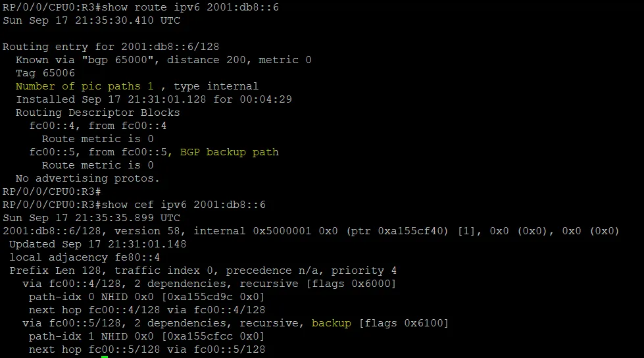Image resolution: width=644 pixels, height=358 pixels.
Task: Click the 'next hop fc00::5/128' line
Action: 147,349
